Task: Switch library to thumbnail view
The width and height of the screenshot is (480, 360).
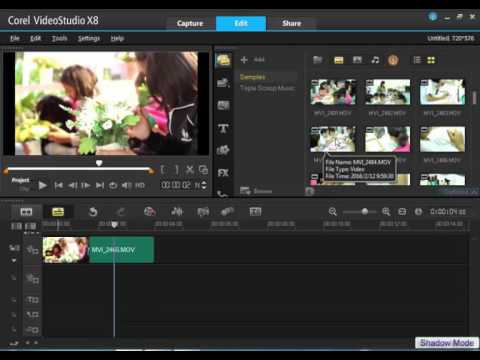Action: pos(431,60)
